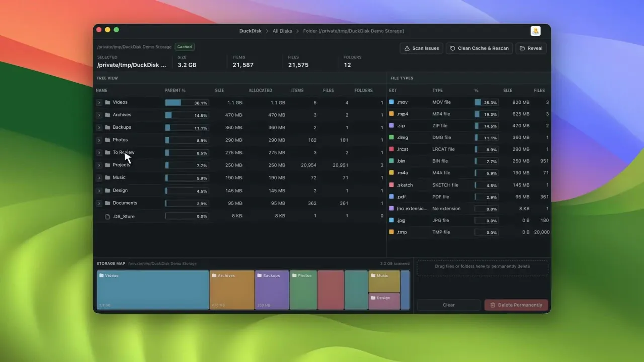644x362 pixels.
Task: Select the PDF file type row
Action: click(x=469, y=197)
